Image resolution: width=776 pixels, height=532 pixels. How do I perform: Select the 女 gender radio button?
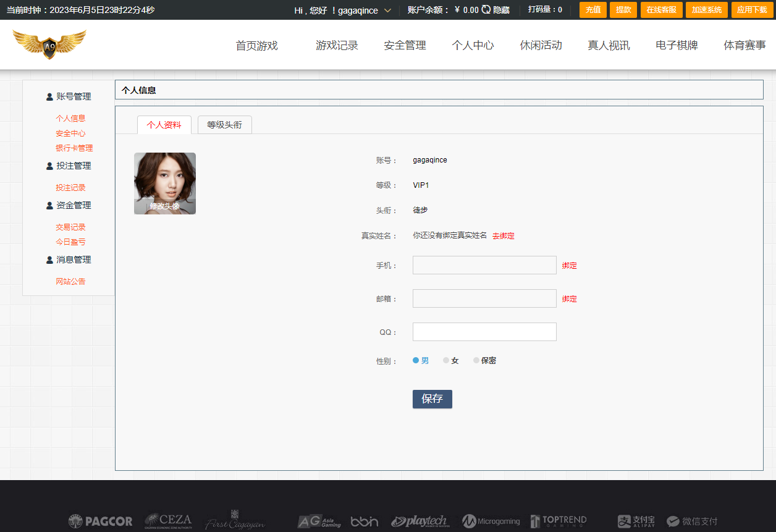pyautogui.click(x=446, y=360)
